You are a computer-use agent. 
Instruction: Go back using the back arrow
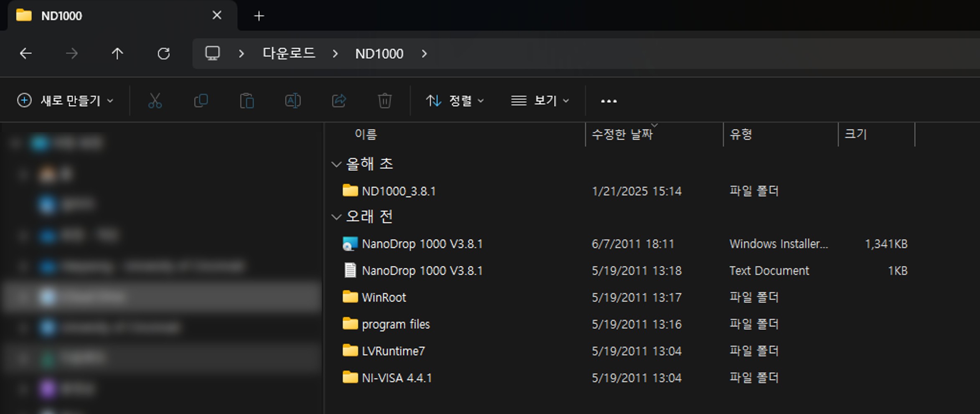pyautogui.click(x=26, y=53)
